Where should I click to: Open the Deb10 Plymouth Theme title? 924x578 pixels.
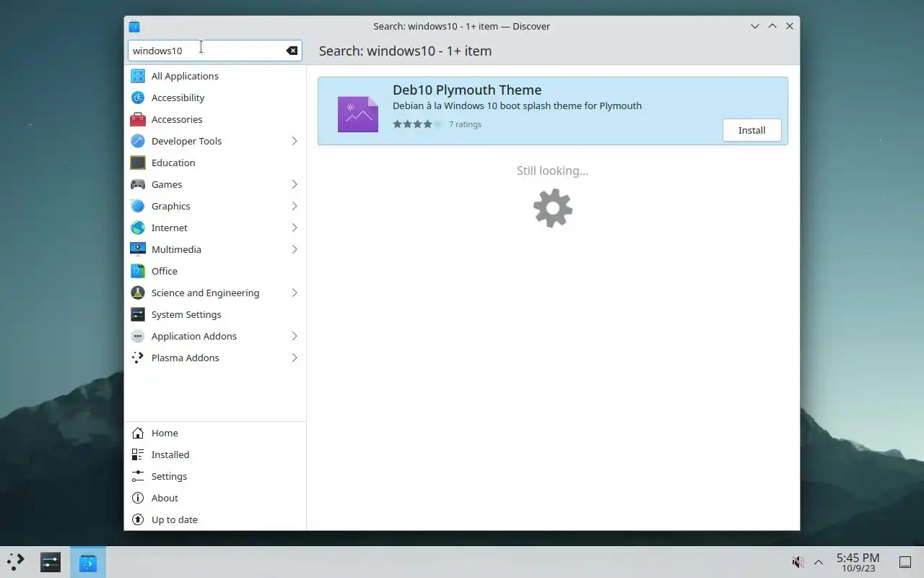(x=467, y=90)
